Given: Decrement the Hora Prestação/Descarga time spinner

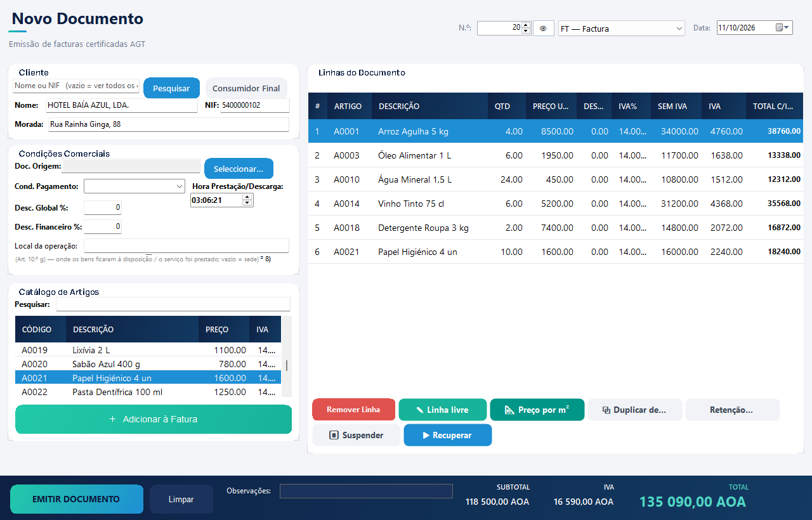Looking at the screenshot, I should click(247, 204).
